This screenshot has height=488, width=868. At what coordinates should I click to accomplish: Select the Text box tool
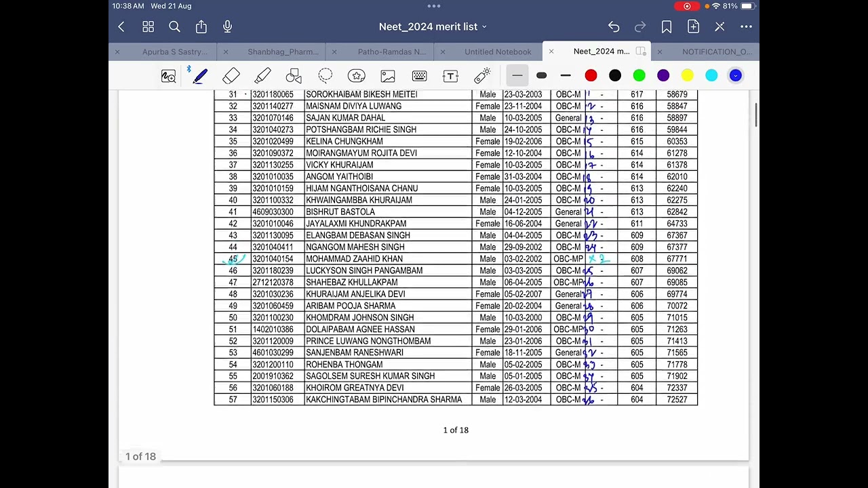point(451,76)
